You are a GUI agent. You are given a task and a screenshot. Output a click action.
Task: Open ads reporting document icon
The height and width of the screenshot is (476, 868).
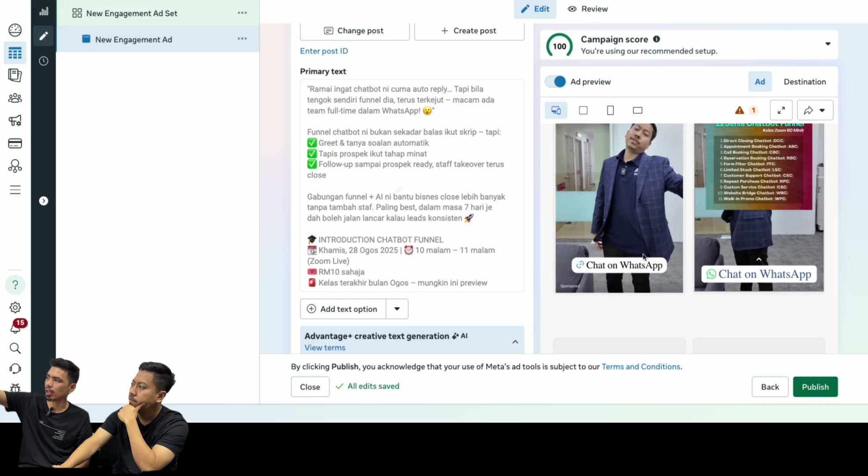coord(15,75)
